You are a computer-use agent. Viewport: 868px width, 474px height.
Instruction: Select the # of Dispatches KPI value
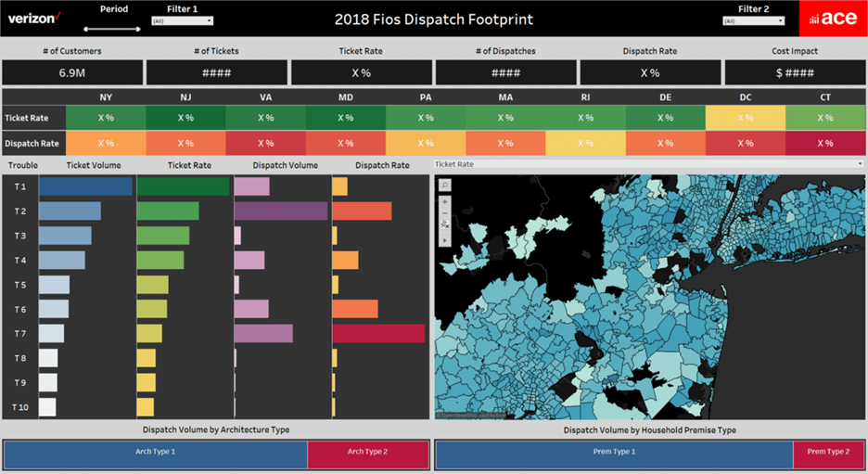click(505, 72)
